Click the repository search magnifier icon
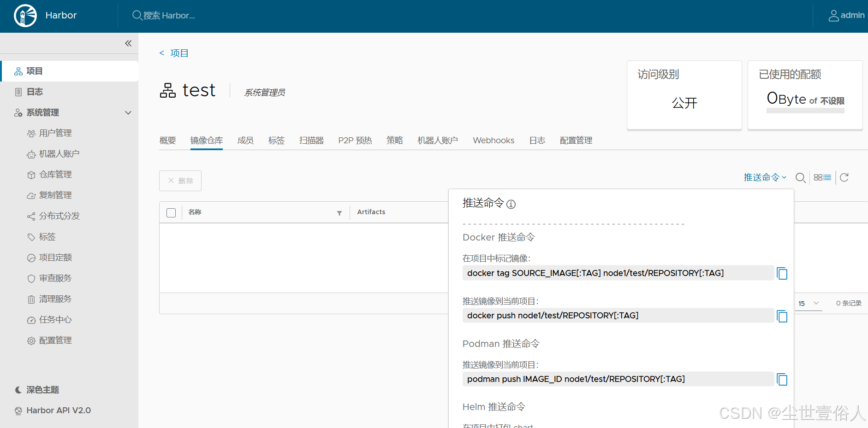 pos(801,178)
